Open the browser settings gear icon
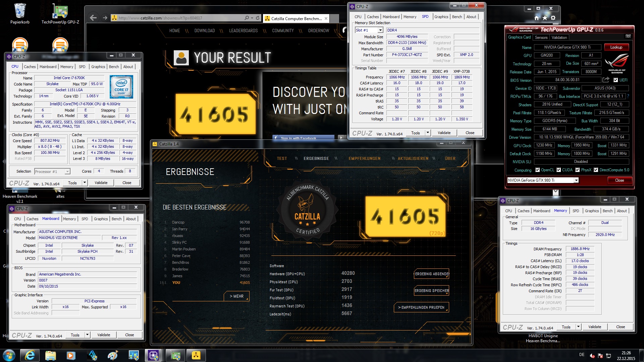This screenshot has height=362, width=644. click(553, 18)
